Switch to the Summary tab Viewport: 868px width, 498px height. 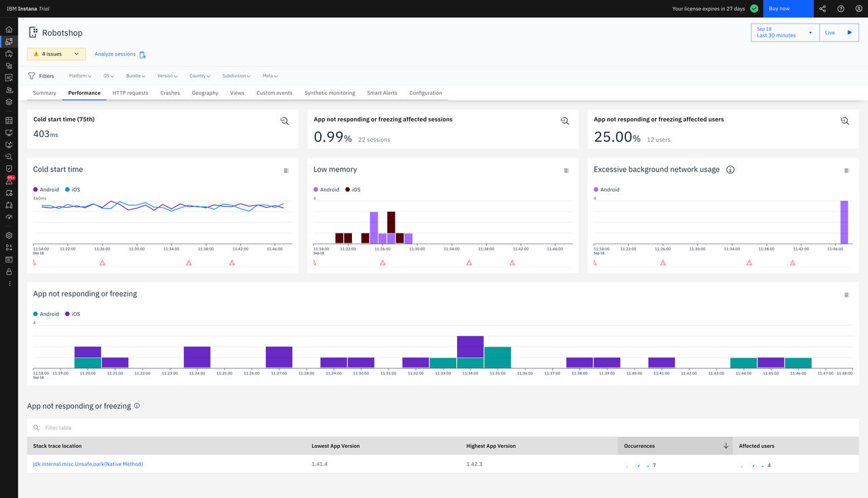[45, 93]
